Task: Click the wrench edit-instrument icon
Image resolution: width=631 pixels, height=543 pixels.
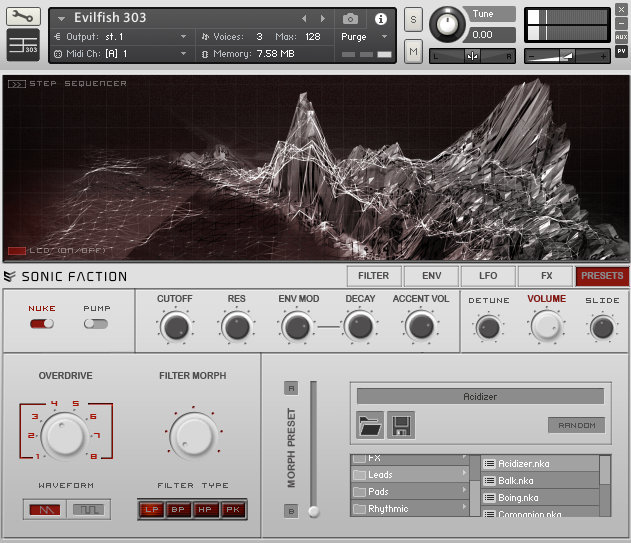Action: coord(24,17)
